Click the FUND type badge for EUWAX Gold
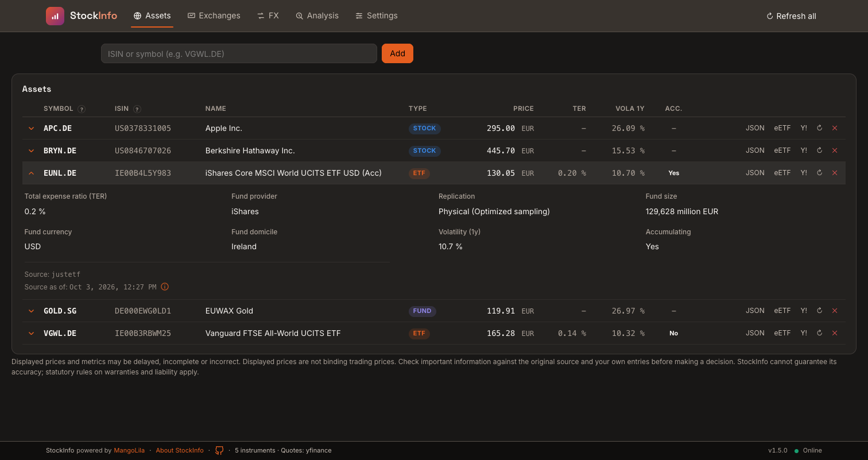Image resolution: width=868 pixels, height=460 pixels. tap(422, 311)
